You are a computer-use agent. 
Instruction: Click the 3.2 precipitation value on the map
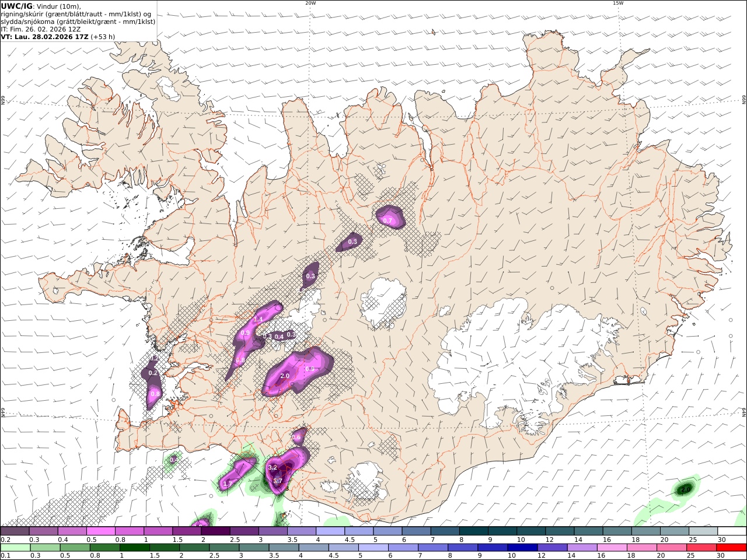[x=272, y=468]
